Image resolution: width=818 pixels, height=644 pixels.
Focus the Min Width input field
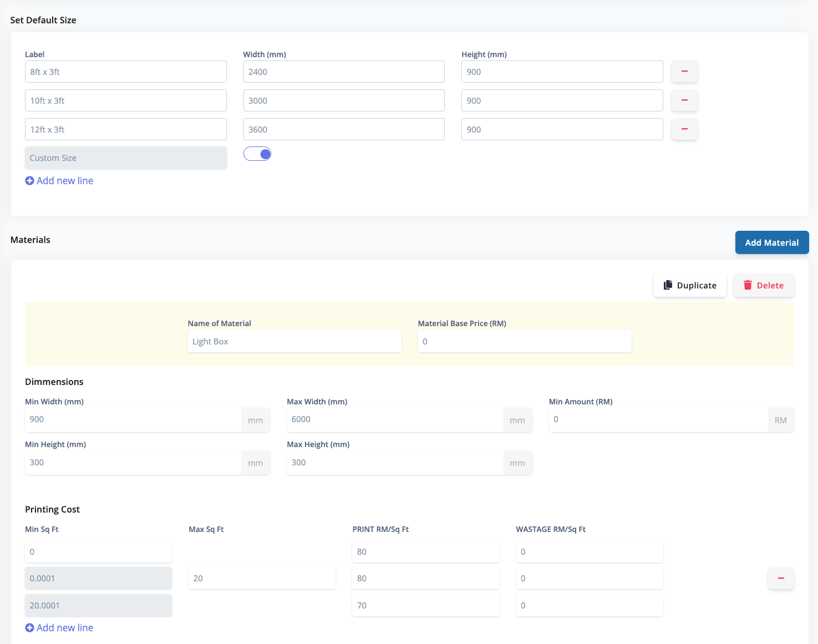133,420
